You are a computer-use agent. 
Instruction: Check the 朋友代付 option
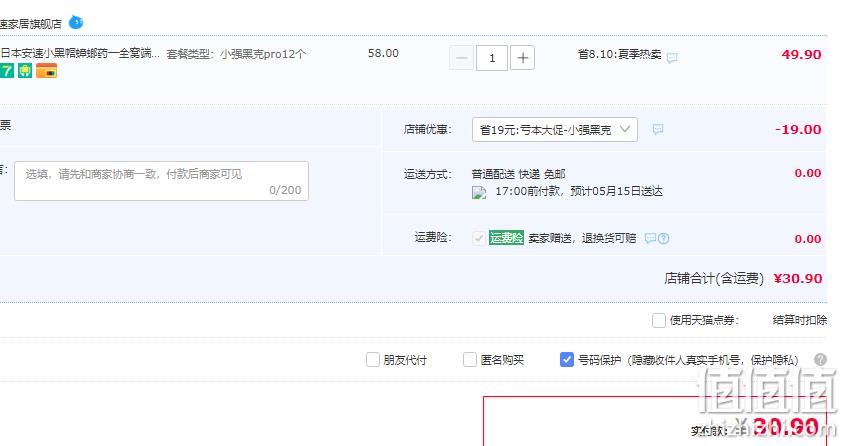click(373, 360)
